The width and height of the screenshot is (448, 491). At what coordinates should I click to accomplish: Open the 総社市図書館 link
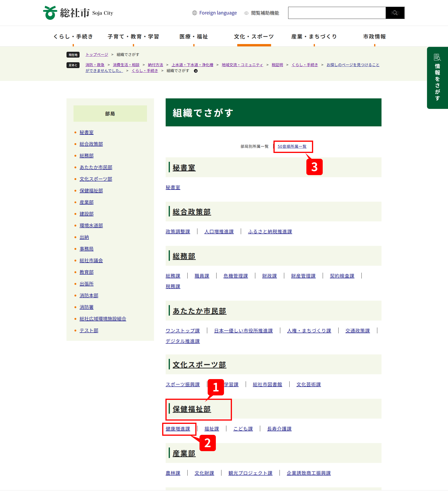[267, 384]
